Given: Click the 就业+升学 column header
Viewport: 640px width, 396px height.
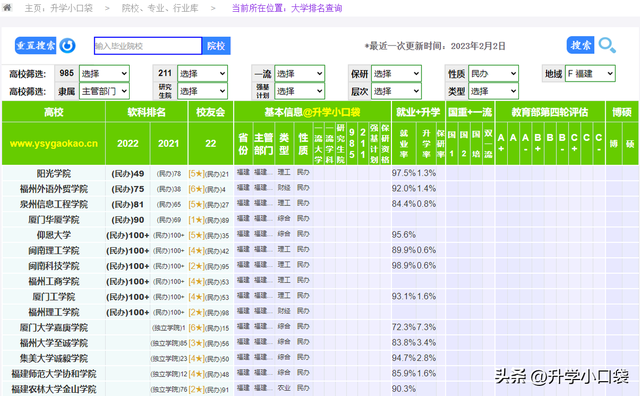Looking at the screenshot, I should [x=418, y=112].
